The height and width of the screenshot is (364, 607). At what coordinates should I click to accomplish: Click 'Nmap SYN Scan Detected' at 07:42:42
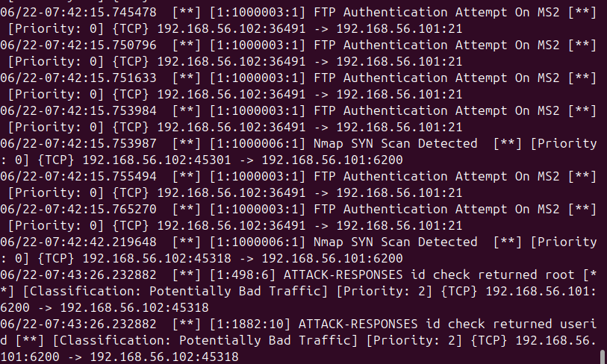(395, 242)
